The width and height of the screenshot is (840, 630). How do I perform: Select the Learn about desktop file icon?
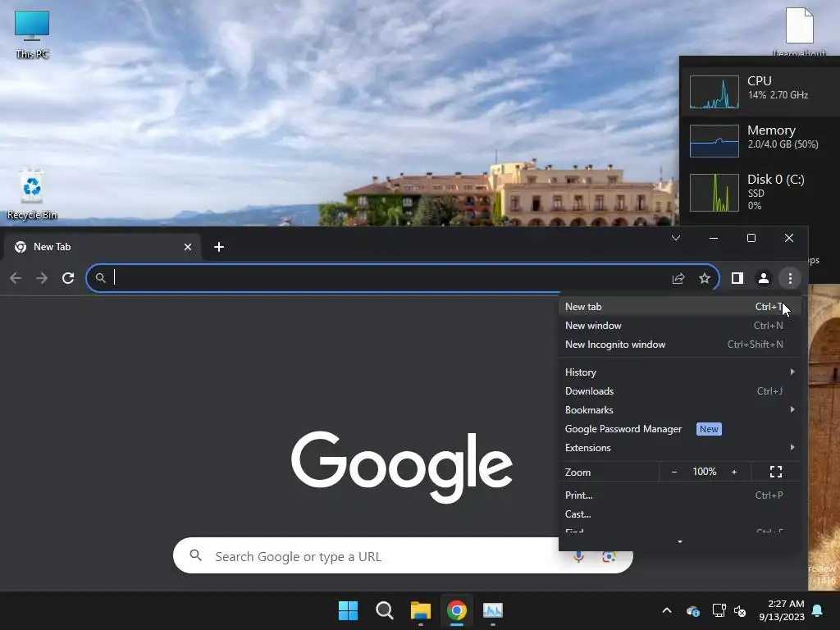tap(799, 31)
